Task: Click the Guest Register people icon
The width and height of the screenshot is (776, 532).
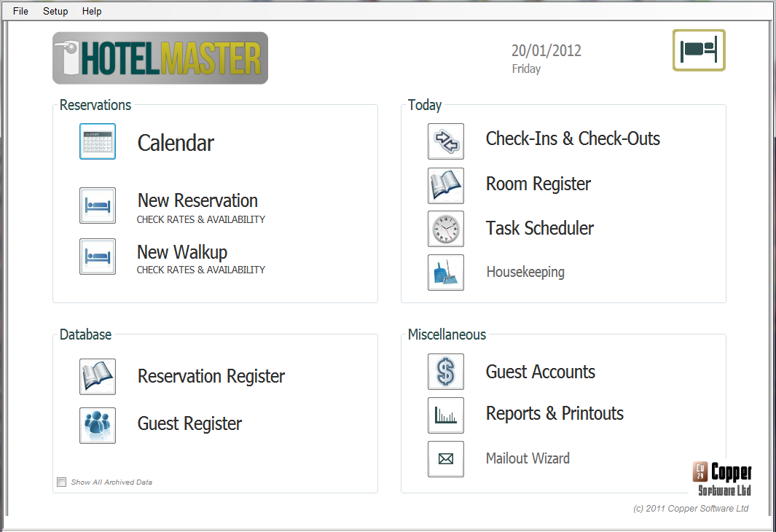Action: coord(98,425)
